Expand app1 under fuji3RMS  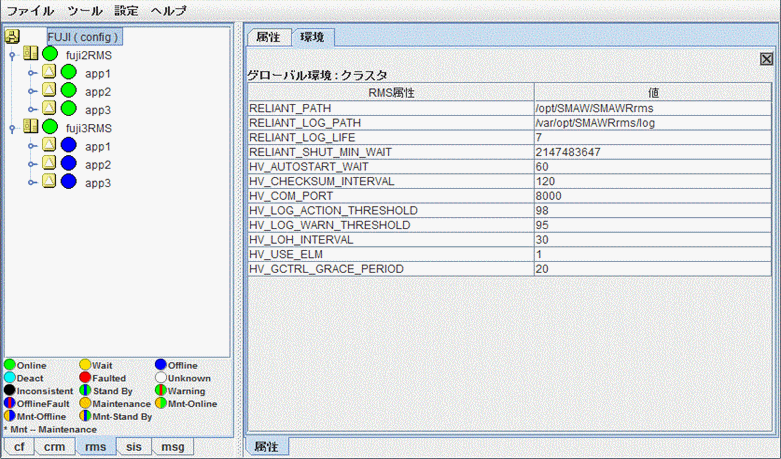click(32, 146)
